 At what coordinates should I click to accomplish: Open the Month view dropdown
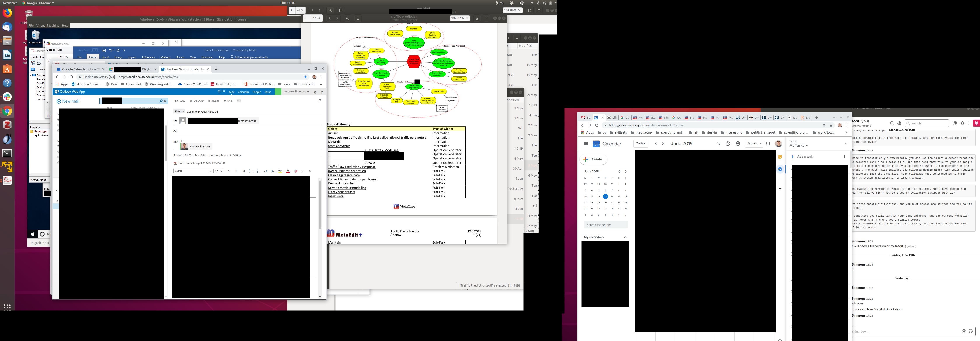point(754,144)
